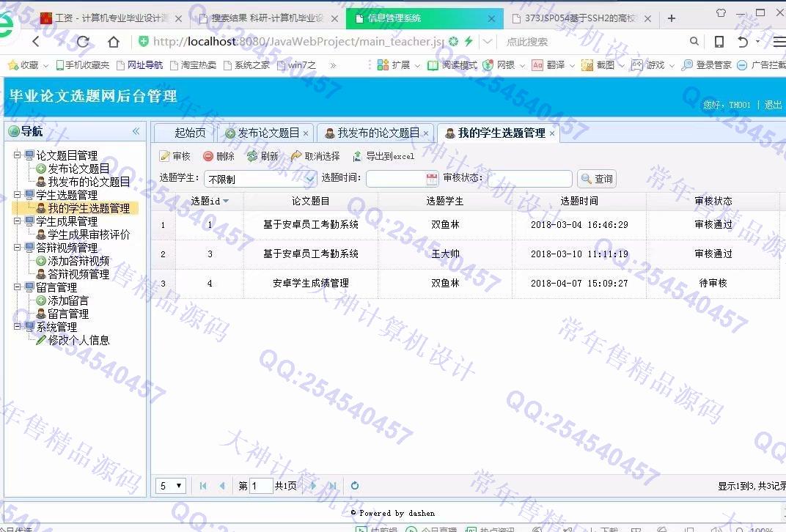Close the 发布论文题目 tab

pyautogui.click(x=306, y=133)
